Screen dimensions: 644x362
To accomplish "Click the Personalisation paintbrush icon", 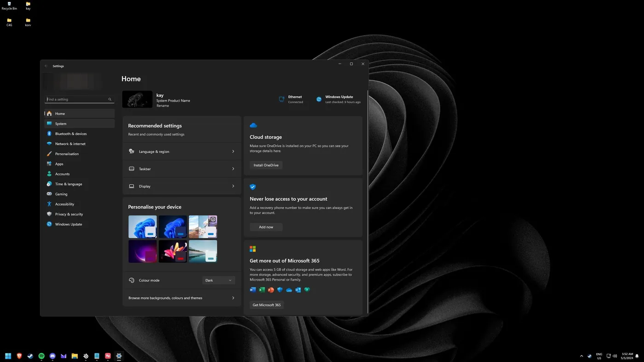I will (x=49, y=154).
